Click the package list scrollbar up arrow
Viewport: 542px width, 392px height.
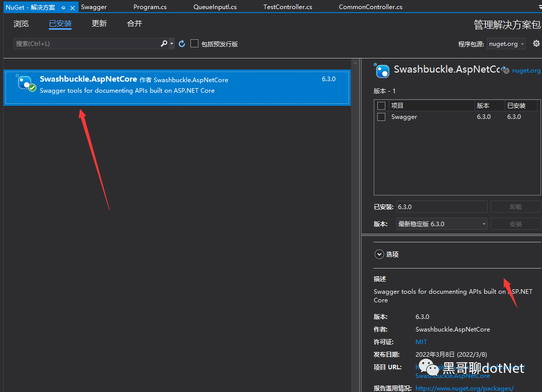coord(355,63)
